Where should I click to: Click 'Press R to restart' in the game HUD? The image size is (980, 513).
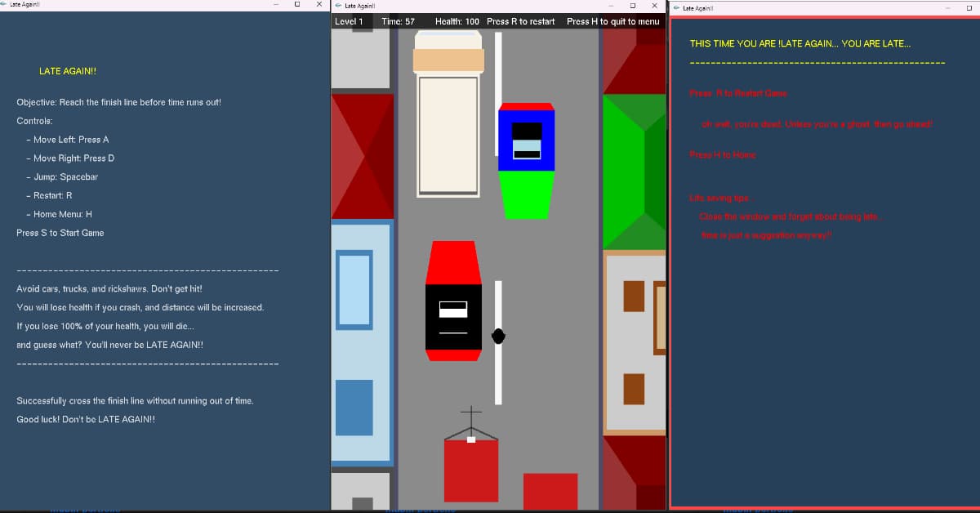pos(521,21)
